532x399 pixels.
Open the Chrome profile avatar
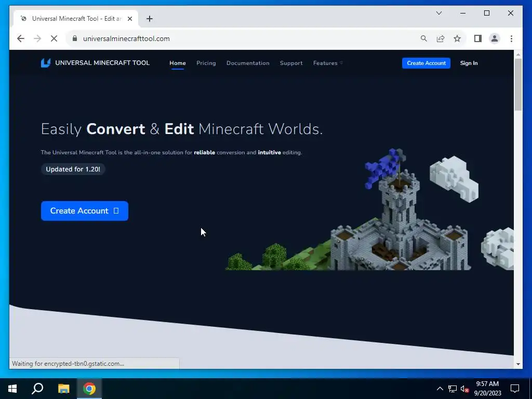(495, 38)
